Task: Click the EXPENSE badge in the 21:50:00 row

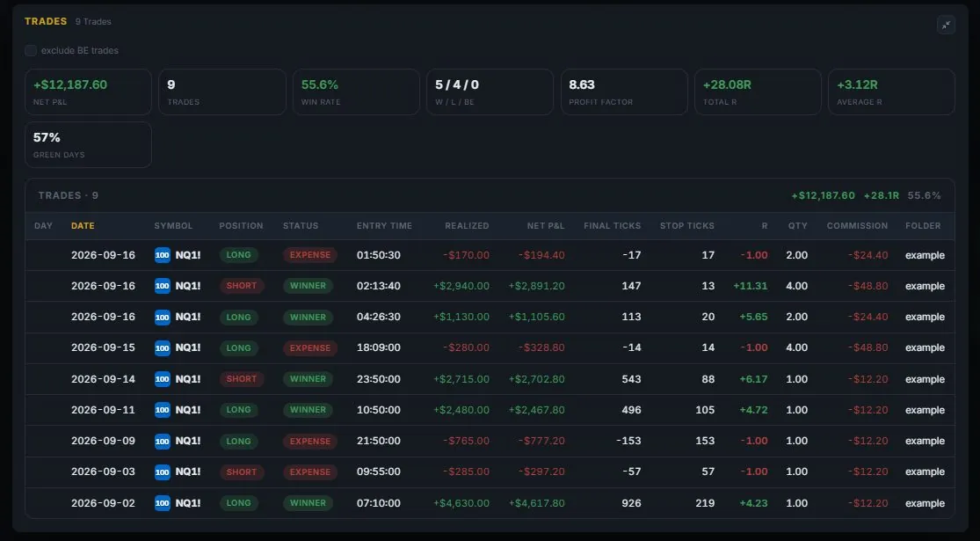Action: pyautogui.click(x=310, y=441)
